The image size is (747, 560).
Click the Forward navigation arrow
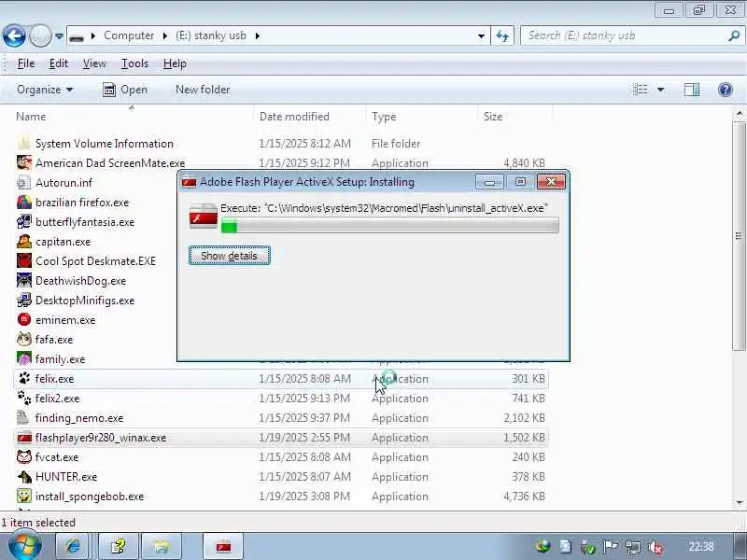pos(40,35)
